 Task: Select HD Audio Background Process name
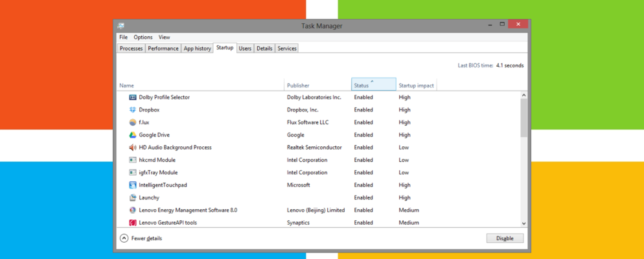click(x=176, y=148)
